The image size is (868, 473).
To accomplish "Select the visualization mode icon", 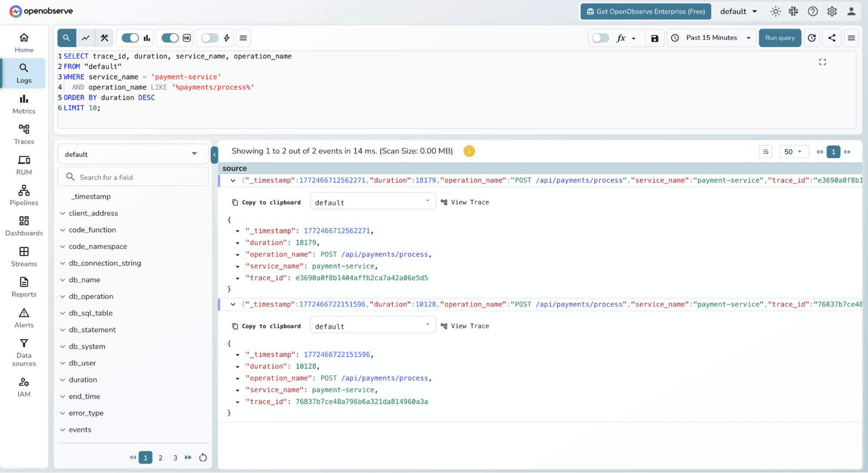I will [85, 38].
